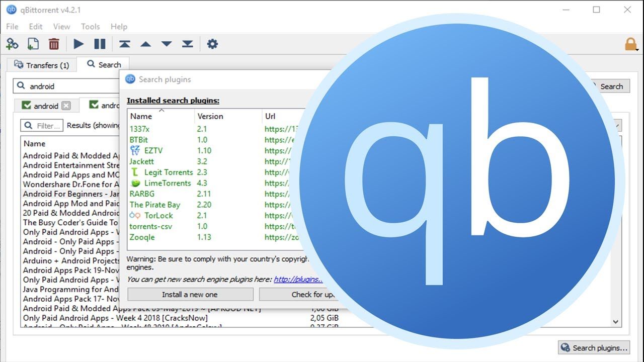The height and width of the screenshot is (362, 644).
Task: Select Android For Beginners search result
Action: [71, 194]
